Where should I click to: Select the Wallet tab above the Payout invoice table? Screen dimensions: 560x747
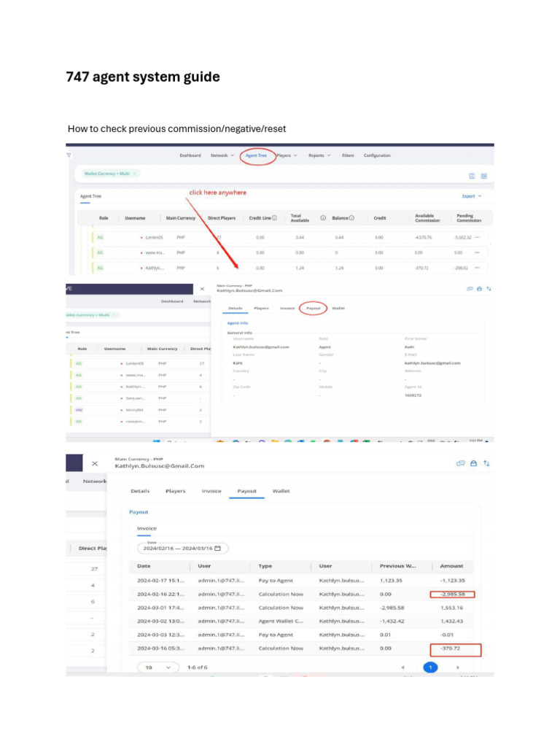[281, 491]
